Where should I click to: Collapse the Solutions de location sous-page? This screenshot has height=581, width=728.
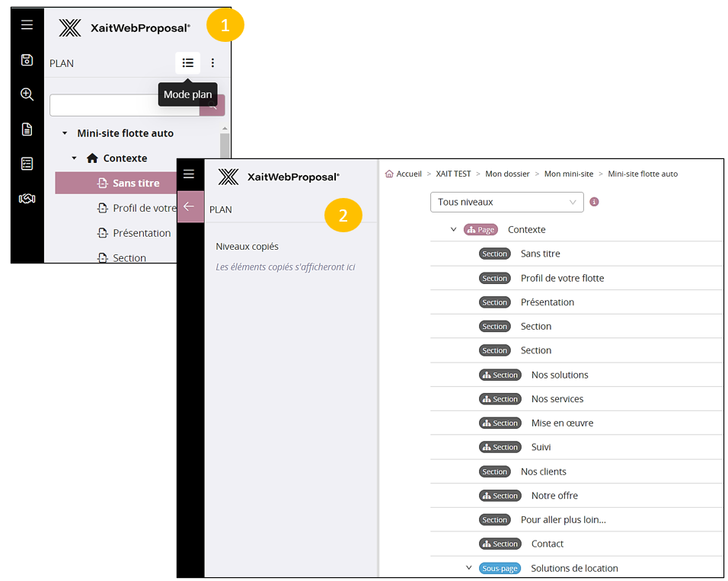[469, 568]
